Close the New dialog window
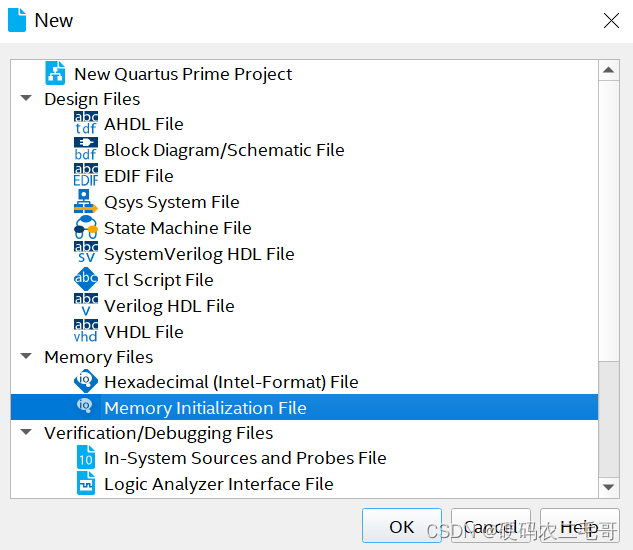 pyautogui.click(x=611, y=20)
